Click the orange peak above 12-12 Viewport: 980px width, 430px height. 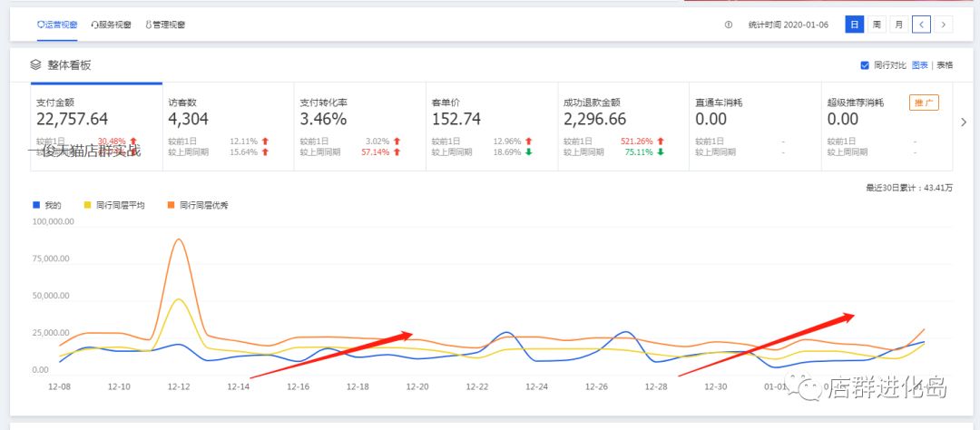pos(179,239)
